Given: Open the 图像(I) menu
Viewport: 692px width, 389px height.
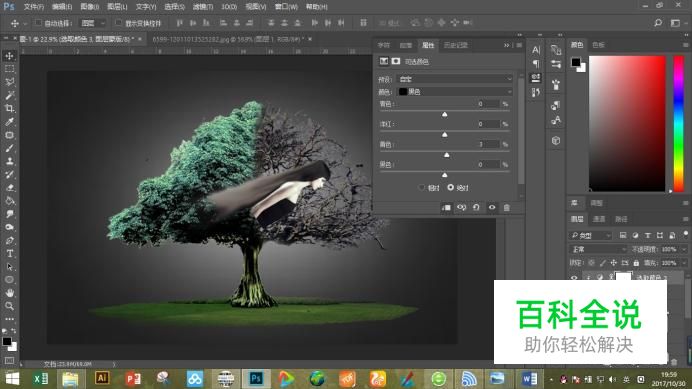Looking at the screenshot, I should pyautogui.click(x=90, y=7).
